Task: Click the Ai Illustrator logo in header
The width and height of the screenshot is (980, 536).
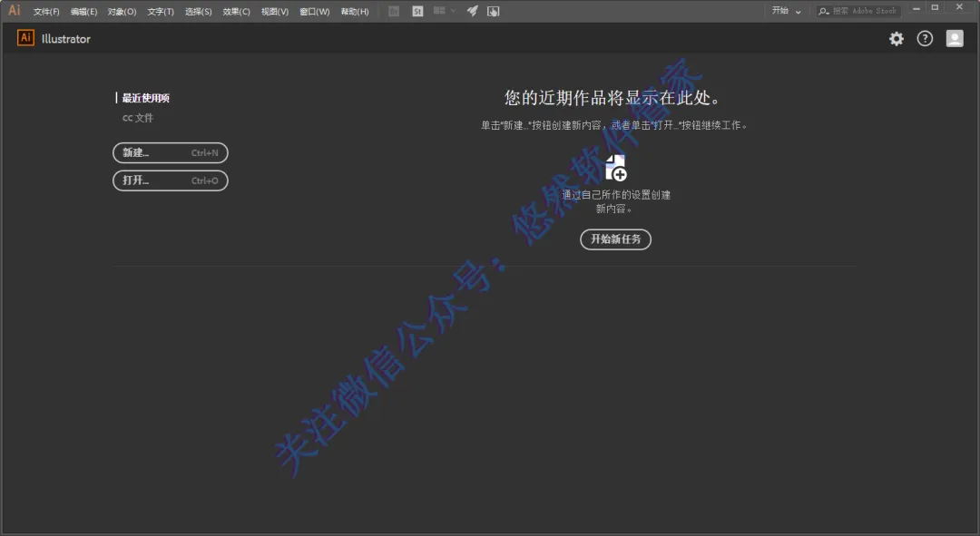Action: tap(25, 38)
